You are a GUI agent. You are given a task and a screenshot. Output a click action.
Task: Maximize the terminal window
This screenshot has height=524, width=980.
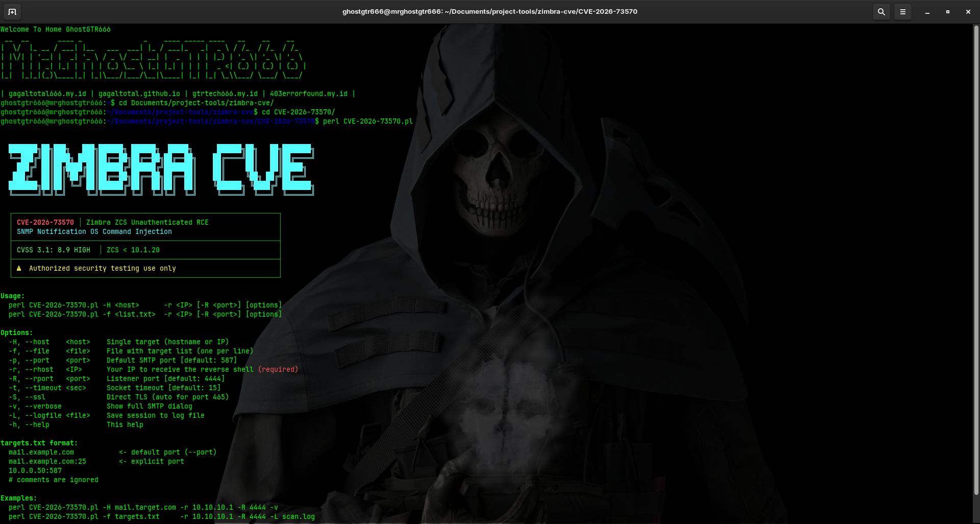click(x=948, y=12)
